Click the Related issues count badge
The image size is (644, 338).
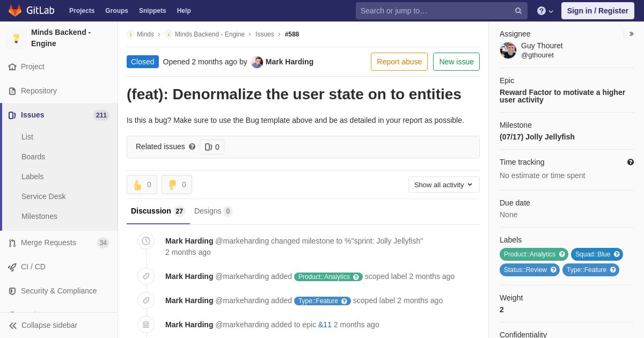pyautogui.click(x=212, y=147)
